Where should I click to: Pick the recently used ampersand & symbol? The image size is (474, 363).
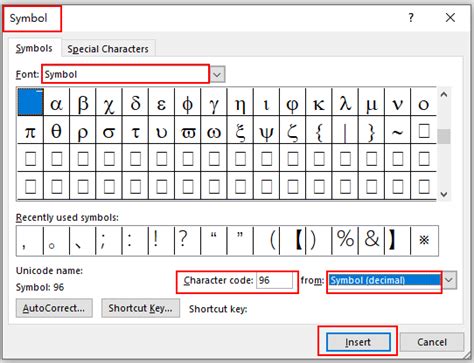[x=371, y=241]
